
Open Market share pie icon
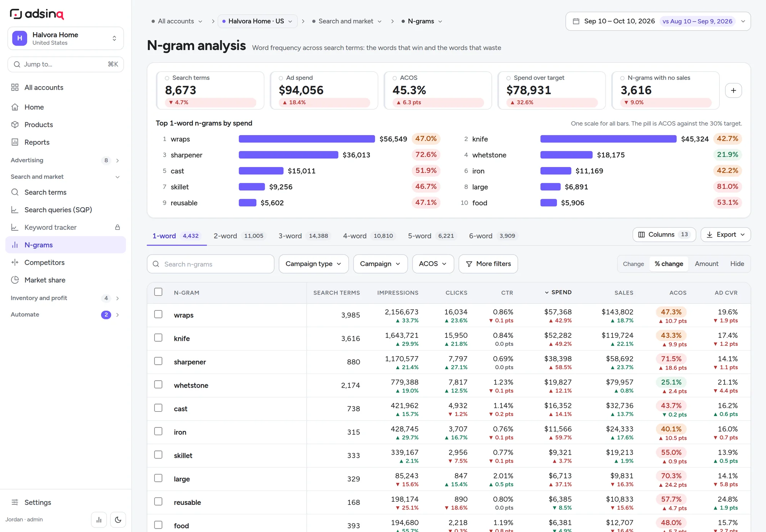tap(15, 280)
